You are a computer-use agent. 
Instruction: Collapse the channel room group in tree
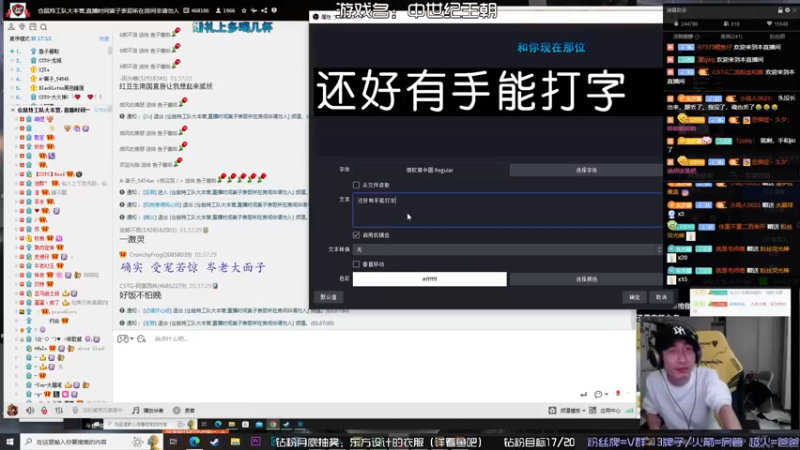(x=13, y=110)
